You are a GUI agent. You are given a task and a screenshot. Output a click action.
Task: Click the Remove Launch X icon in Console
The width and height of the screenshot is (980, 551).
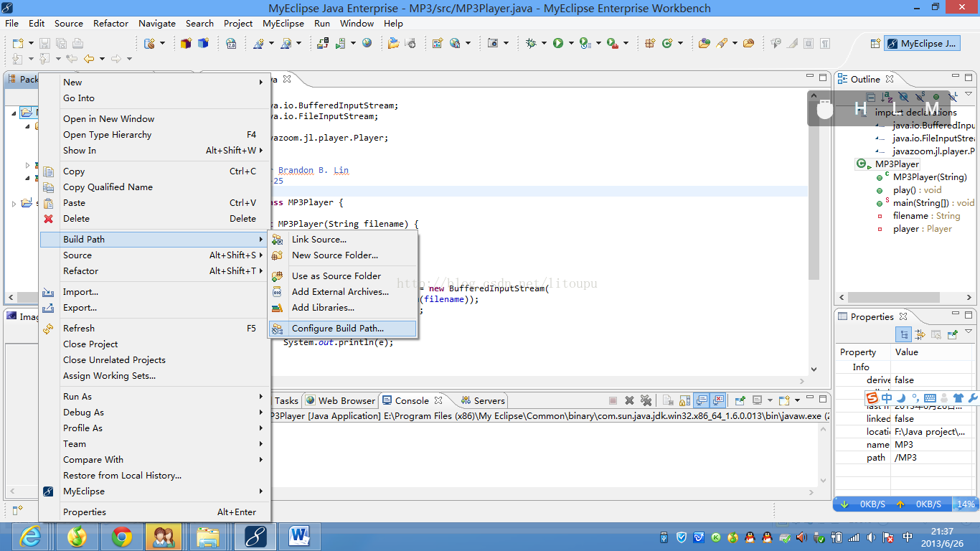[629, 400]
